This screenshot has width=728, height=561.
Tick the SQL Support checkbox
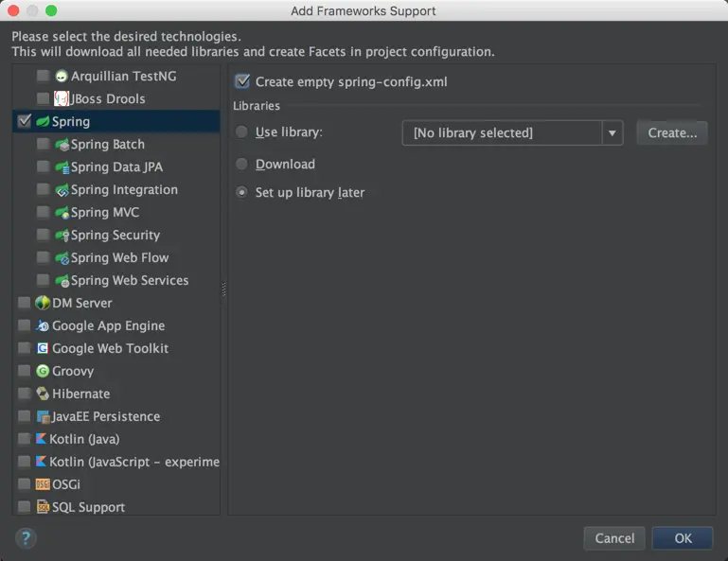coord(25,507)
